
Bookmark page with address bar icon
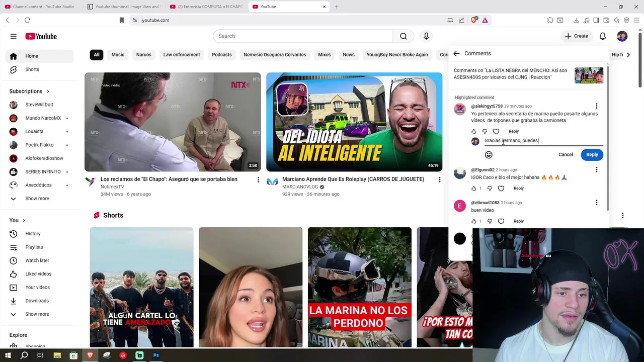(x=121, y=20)
